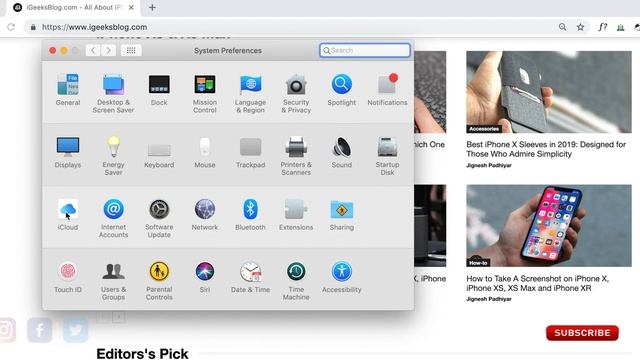Viewport: 640px width, 360px height.
Task: Open Sound preferences
Action: (342, 153)
